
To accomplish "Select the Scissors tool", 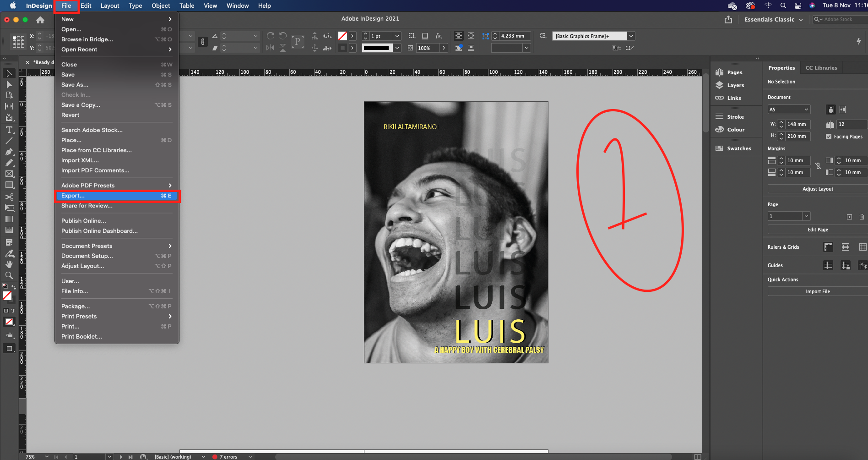I will (x=9, y=197).
